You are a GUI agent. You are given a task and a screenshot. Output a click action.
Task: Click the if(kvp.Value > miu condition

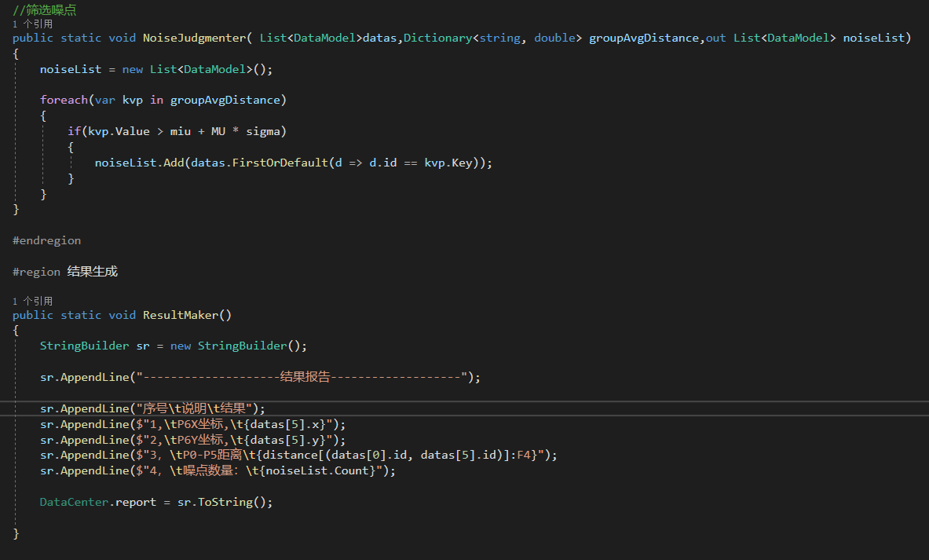177,131
